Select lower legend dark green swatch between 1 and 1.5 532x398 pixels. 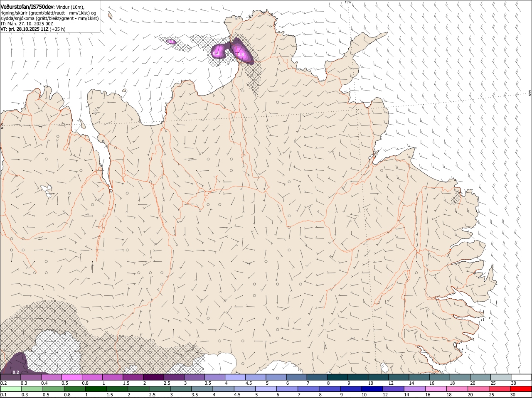[x=96, y=389]
